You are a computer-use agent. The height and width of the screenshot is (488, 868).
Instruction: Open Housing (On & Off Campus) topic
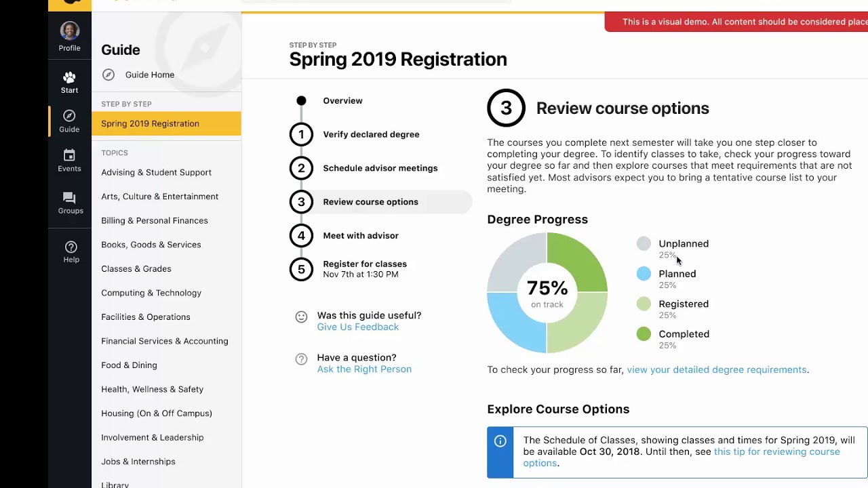coord(157,413)
